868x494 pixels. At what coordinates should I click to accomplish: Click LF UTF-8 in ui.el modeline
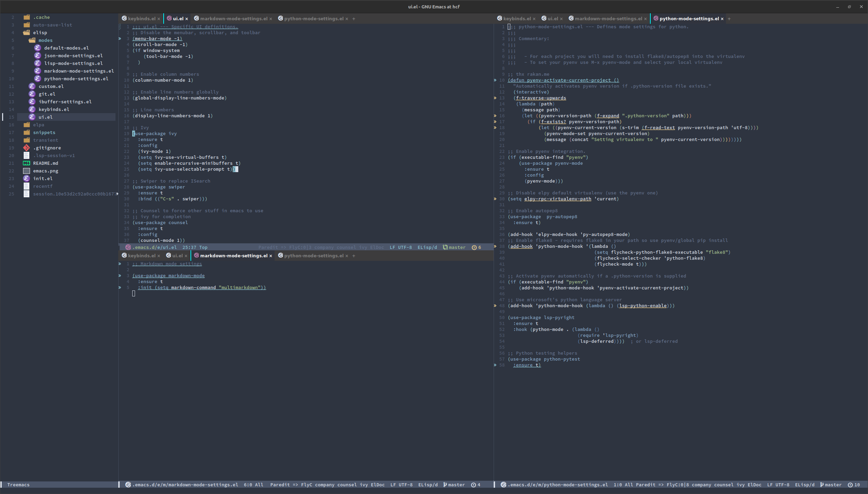(x=401, y=247)
